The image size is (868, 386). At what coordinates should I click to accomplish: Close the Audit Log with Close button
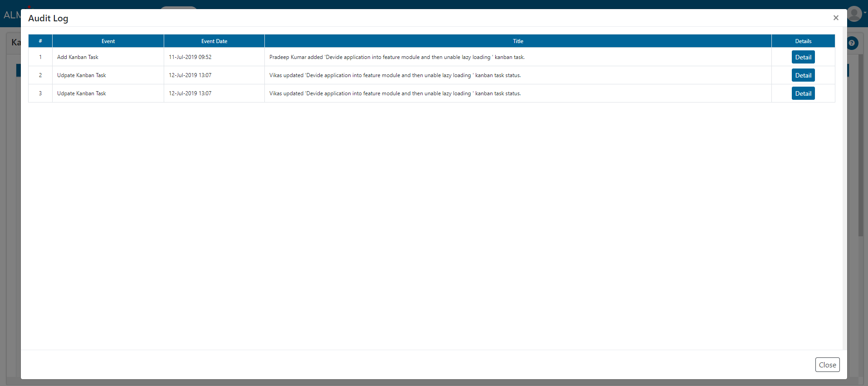827,365
